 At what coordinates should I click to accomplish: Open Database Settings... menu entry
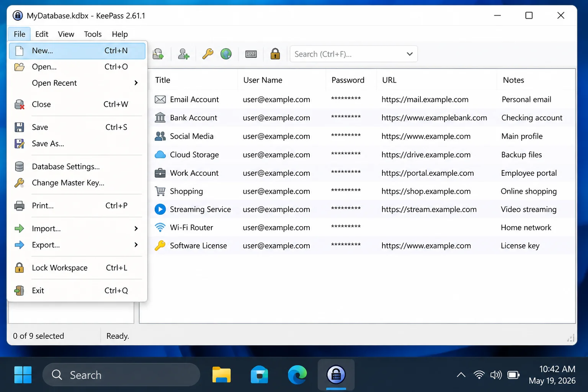(77, 167)
